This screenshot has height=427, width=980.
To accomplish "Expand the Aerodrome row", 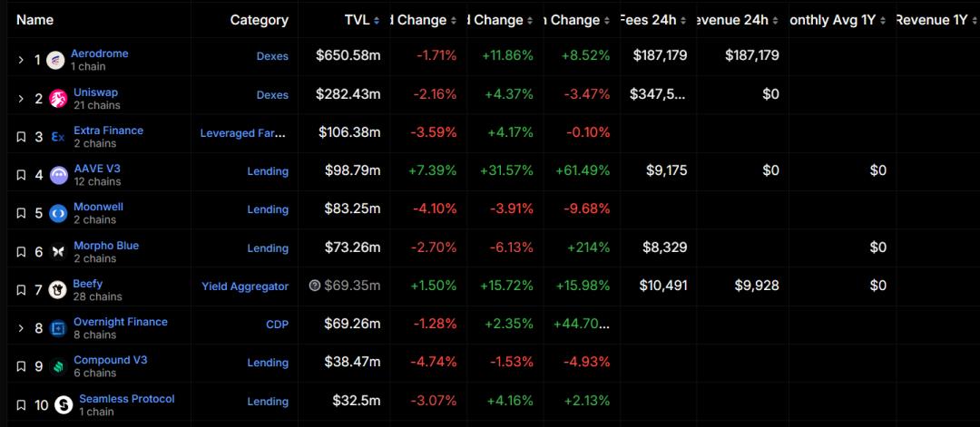I will click(21, 60).
